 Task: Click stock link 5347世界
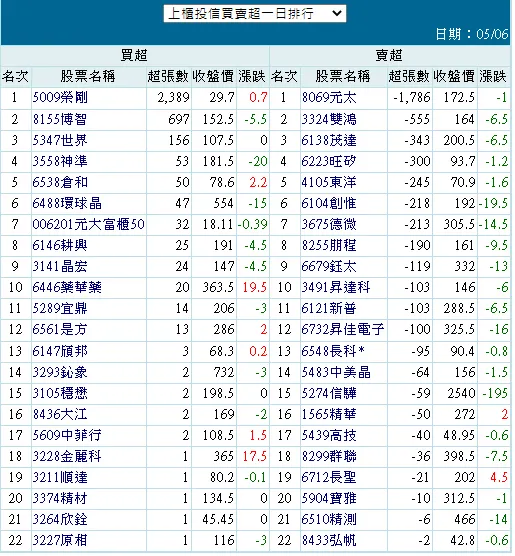pos(60,140)
